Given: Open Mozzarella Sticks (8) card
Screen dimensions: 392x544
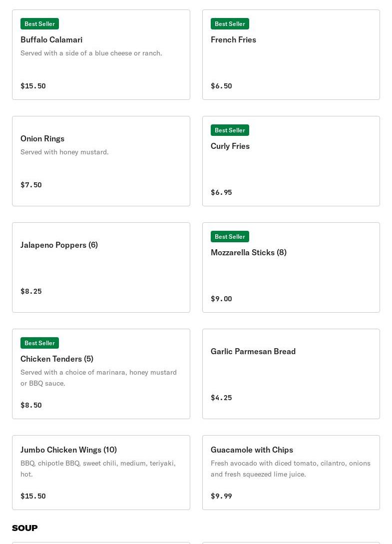Looking at the screenshot, I should tap(291, 267).
